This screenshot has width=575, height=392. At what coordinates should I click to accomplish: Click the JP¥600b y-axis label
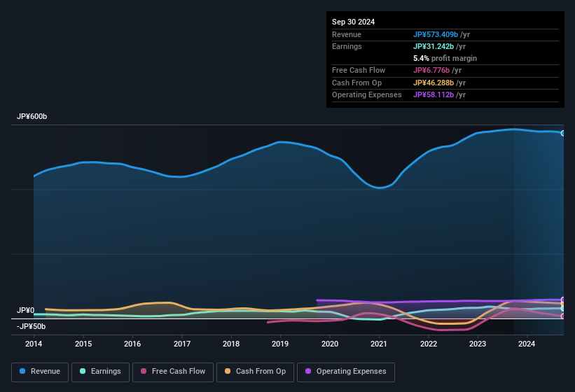click(x=32, y=116)
